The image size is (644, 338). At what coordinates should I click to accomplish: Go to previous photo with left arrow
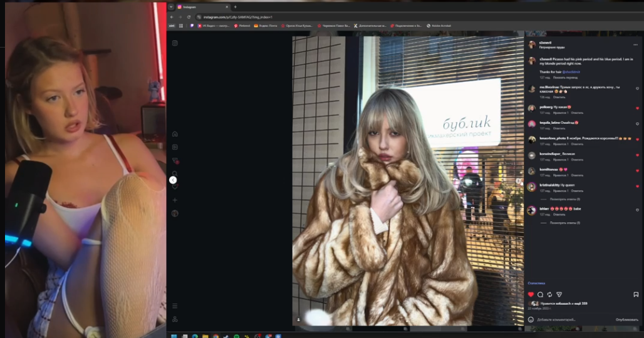(x=173, y=180)
